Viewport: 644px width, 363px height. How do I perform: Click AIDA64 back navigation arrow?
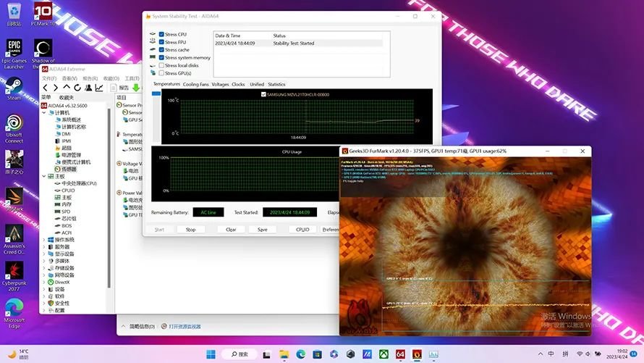(x=46, y=88)
